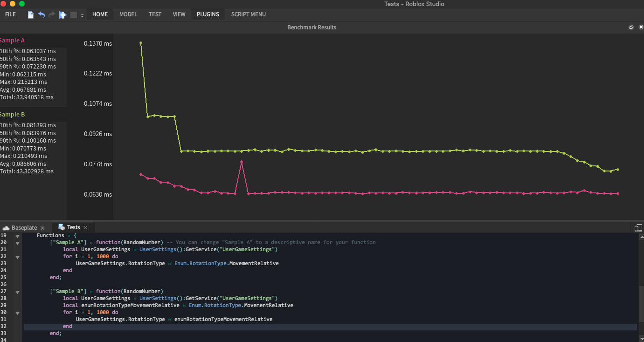Click the split-view icon near the scrollbar top
644x342 pixels.
pyautogui.click(x=638, y=227)
